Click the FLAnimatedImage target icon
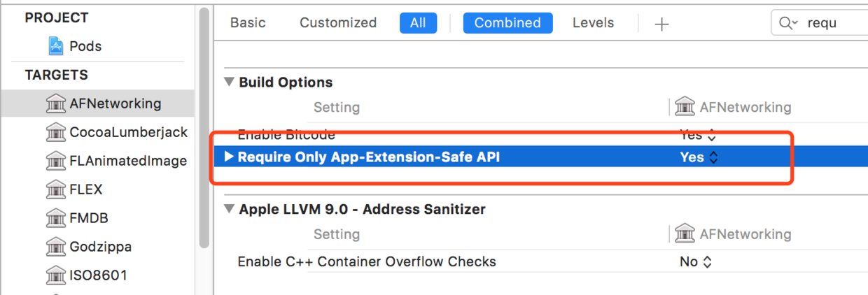868x295 pixels. (x=55, y=161)
